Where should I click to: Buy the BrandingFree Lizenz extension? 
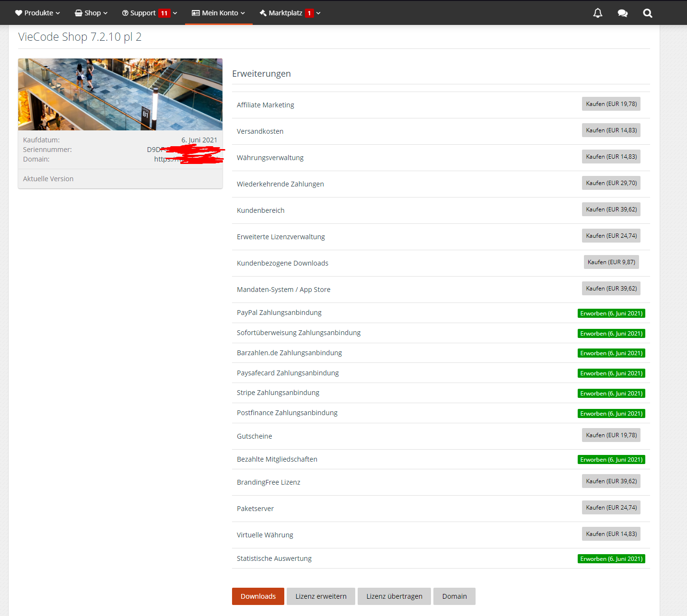pyautogui.click(x=611, y=481)
